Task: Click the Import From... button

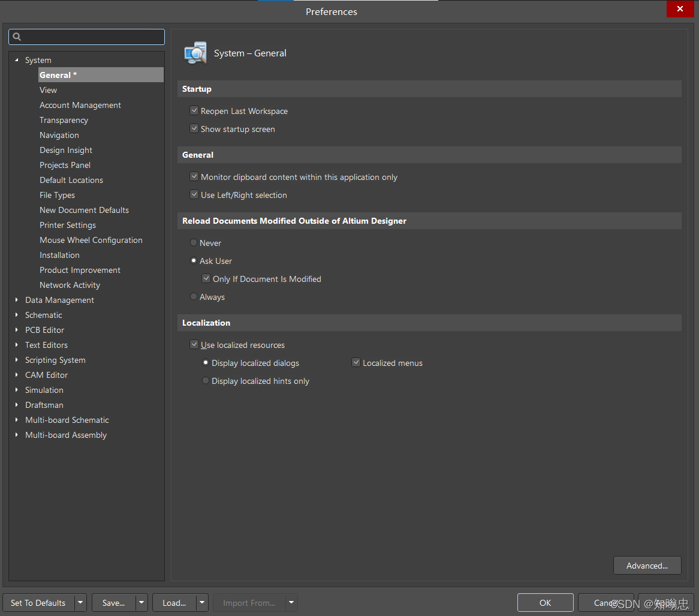Action: pyautogui.click(x=249, y=603)
